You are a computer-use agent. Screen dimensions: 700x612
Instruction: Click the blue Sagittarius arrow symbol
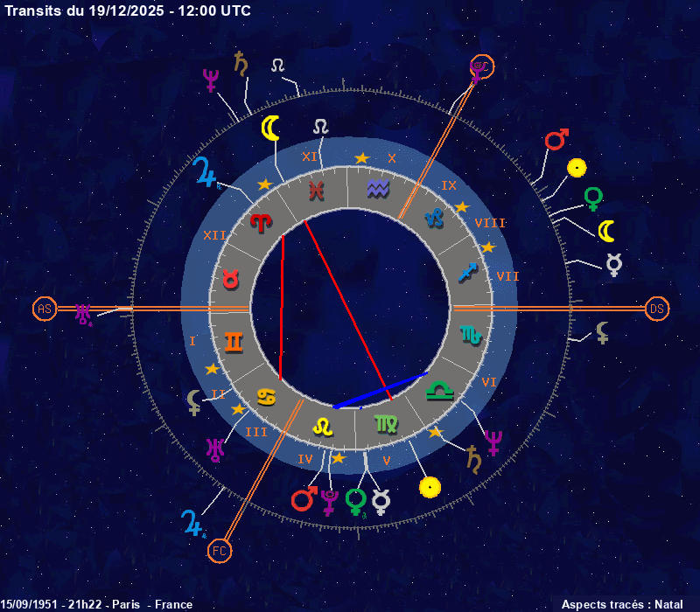coord(470,273)
